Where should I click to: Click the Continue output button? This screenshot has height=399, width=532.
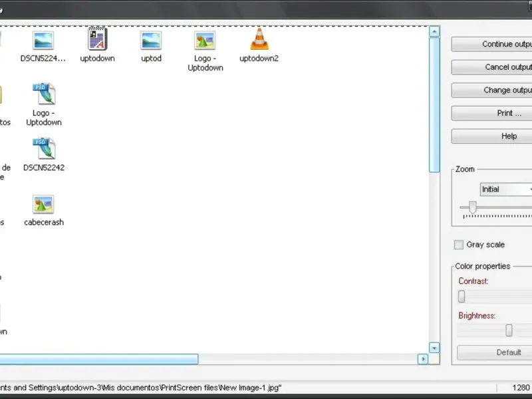coord(491,44)
